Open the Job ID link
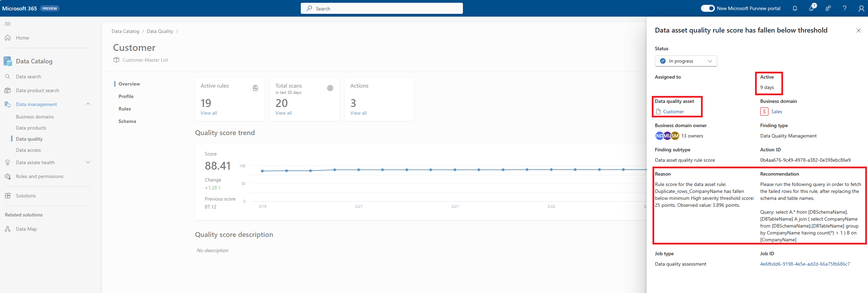The image size is (868, 293). (x=805, y=264)
